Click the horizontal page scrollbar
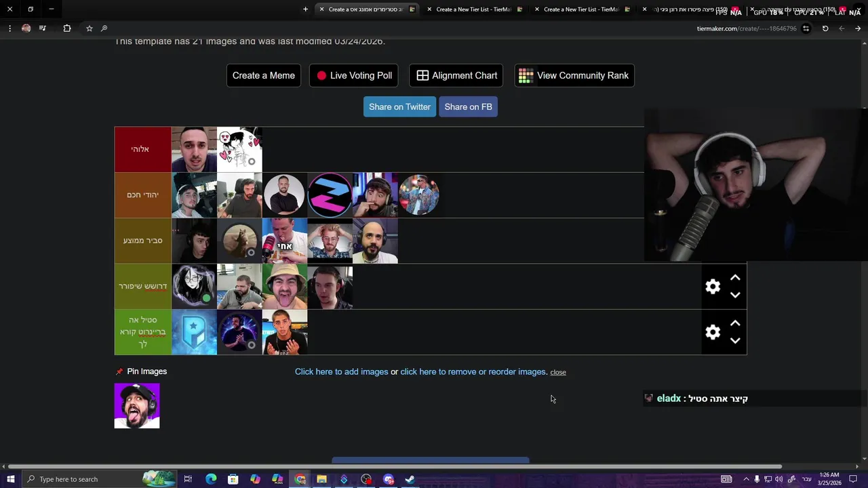Screen dimensions: 868x488 point(395,466)
